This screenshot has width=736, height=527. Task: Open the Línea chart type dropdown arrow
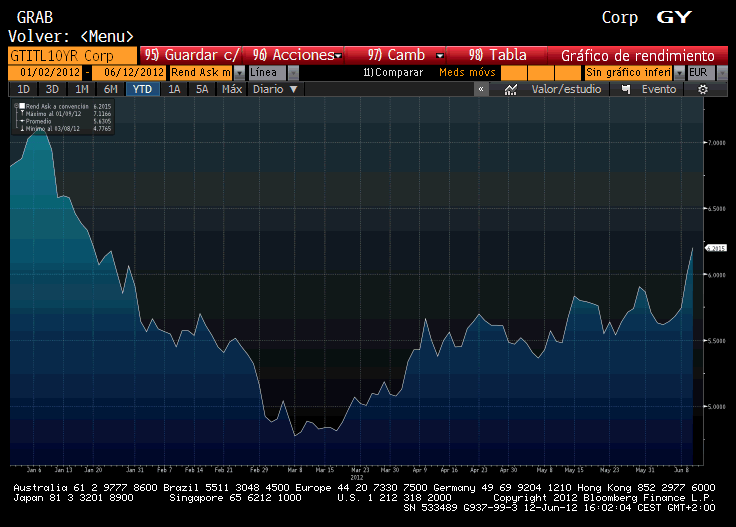pos(293,73)
